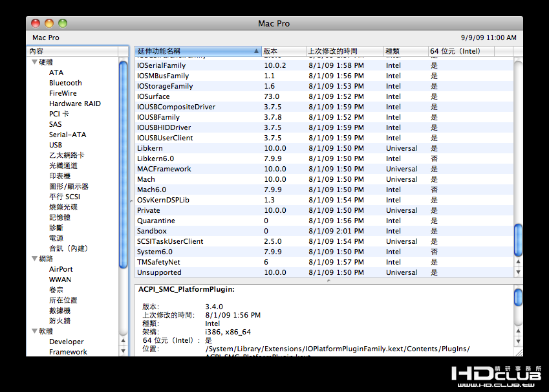The width and height of the screenshot is (549, 392).
Task: Select 燒錄光碟 entry
Action: point(63,207)
